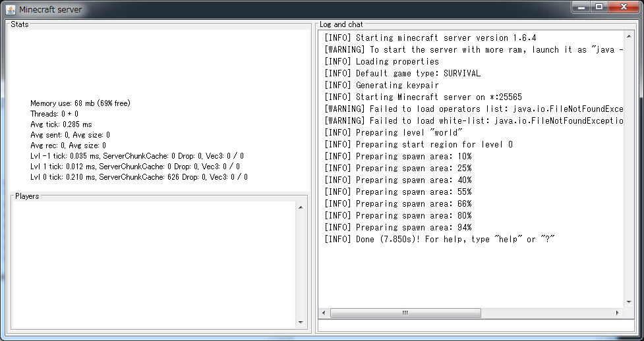Click the 'Preparing level "world"' log line
Screen dimensions: 644x341
pos(394,132)
